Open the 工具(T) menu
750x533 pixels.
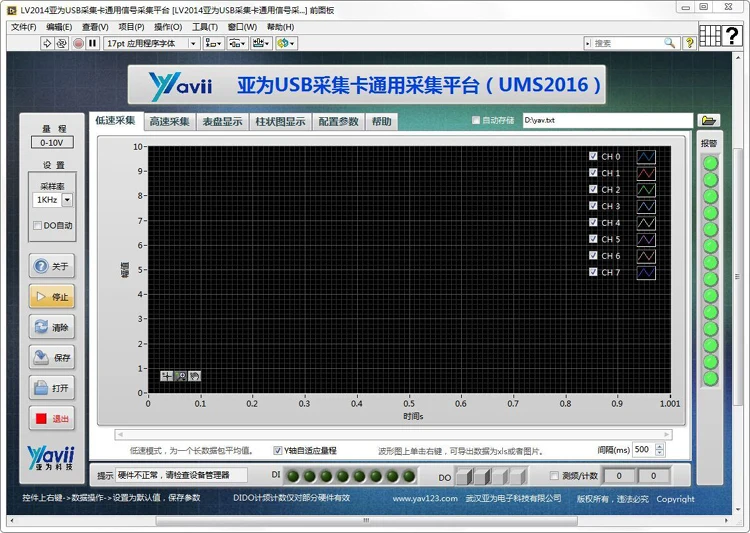205,27
